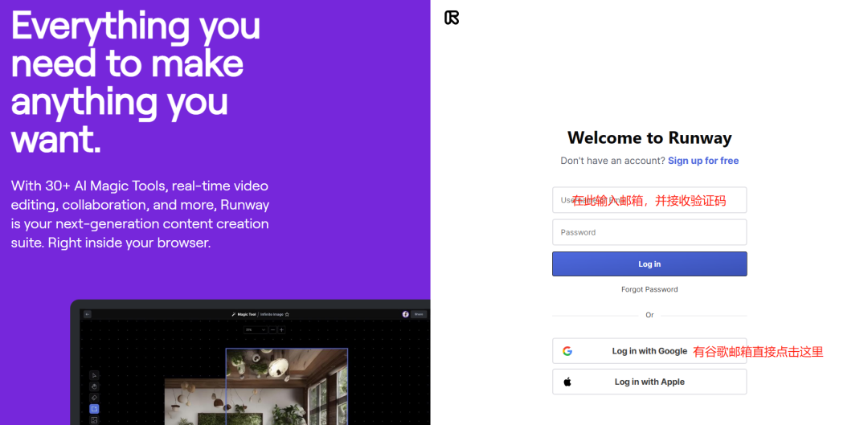The image size is (868, 425).
Task: Click Log in with Google
Action: [649, 351]
